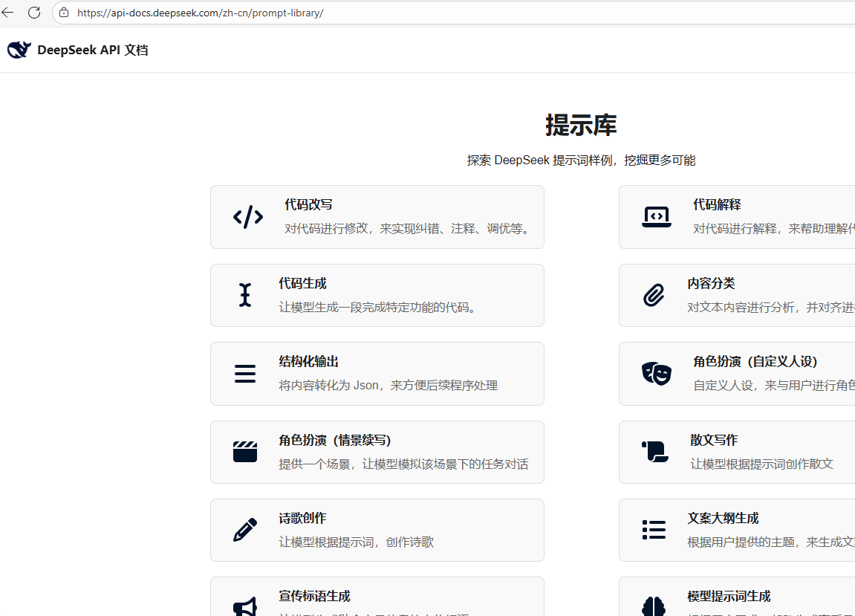Click the text cursor icon for 代码生成
Image resolution: width=855 pixels, height=616 pixels.
coord(245,295)
